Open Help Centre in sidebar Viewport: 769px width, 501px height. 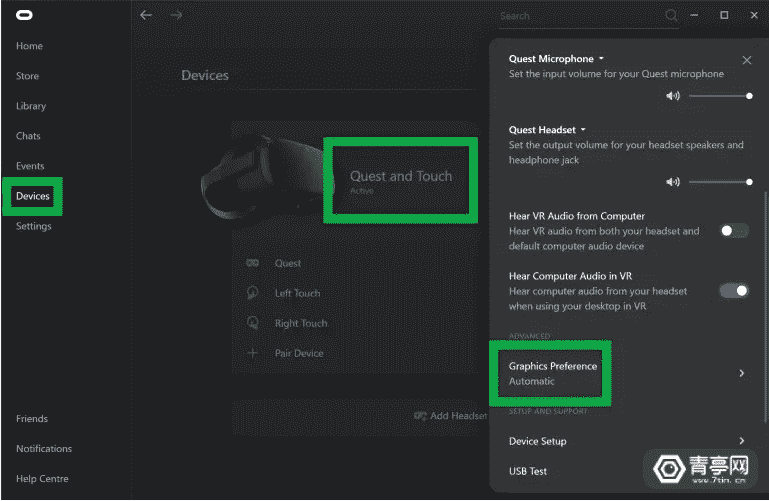(42, 478)
